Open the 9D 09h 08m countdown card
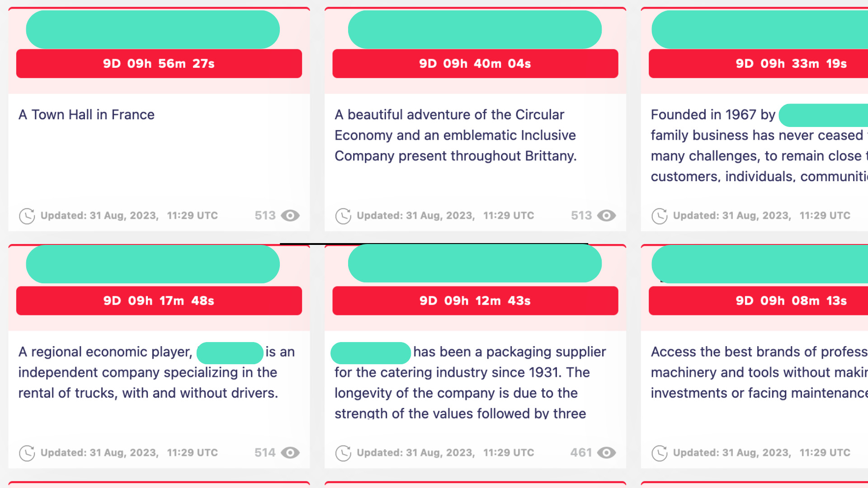Image resolution: width=868 pixels, height=488 pixels. coord(758,300)
